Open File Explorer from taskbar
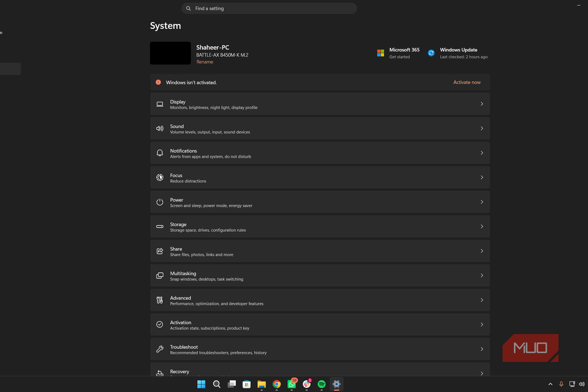 (x=261, y=384)
